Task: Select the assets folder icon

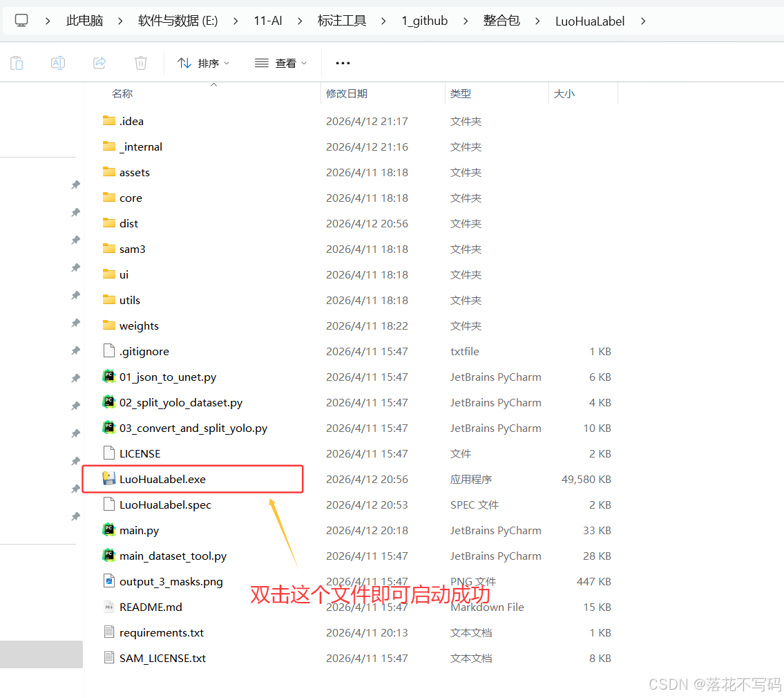Action: point(109,171)
